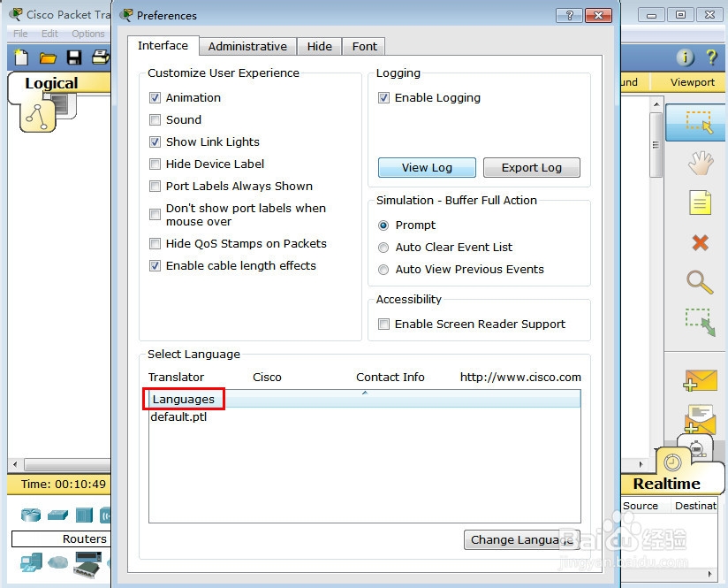The image size is (728, 588).
Task: Select Auto View Previous Events option
Action: point(383,270)
